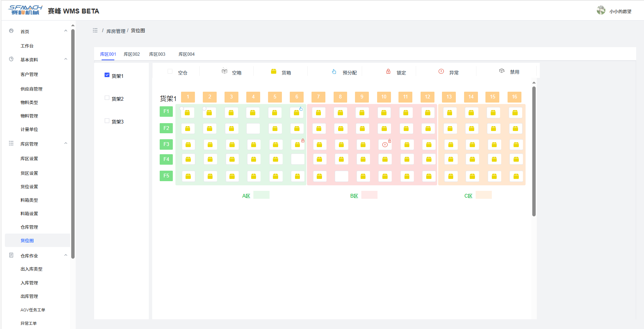This screenshot has height=329, width=644.
Task: Go to 入库管理 in sidebar
Action: 29,283
